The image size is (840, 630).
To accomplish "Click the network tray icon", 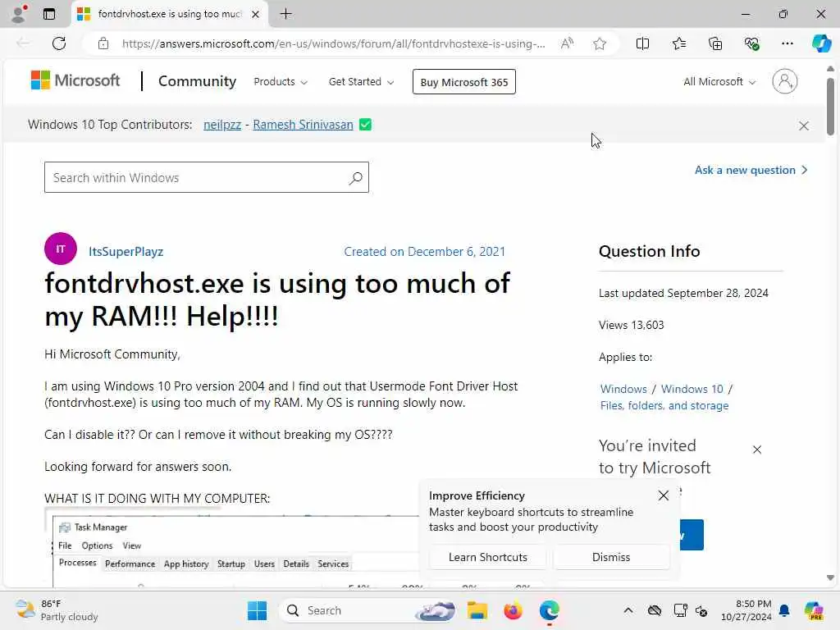I will [680, 610].
